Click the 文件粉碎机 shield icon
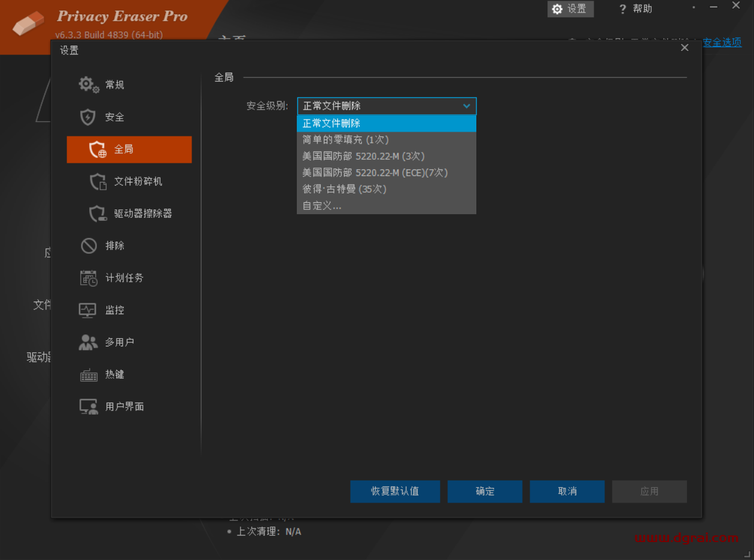Screen dimensions: 754x560 98,182
